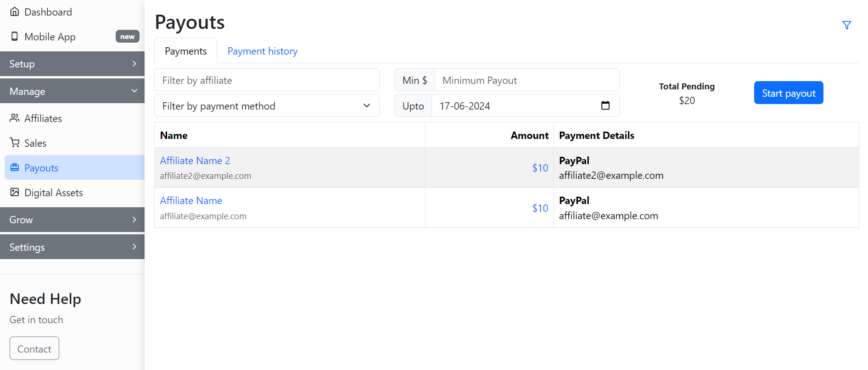The image size is (868, 370).
Task: Click the Dashboard home icon
Action: pyautogui.click(x=15, y=12)
